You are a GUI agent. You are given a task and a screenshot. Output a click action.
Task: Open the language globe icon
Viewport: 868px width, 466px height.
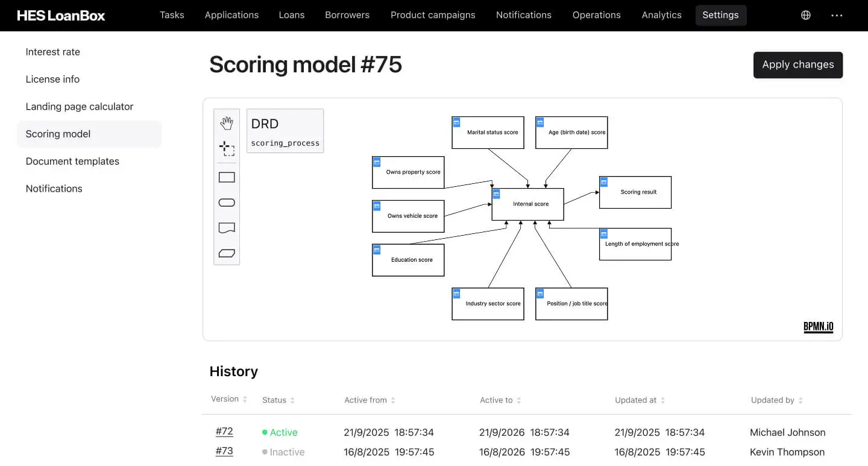806,15
